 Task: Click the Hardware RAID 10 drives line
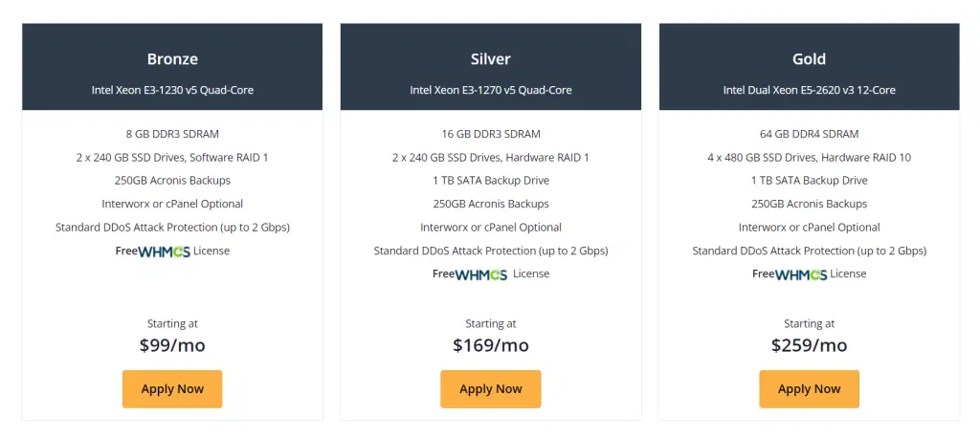pos(809,158)
